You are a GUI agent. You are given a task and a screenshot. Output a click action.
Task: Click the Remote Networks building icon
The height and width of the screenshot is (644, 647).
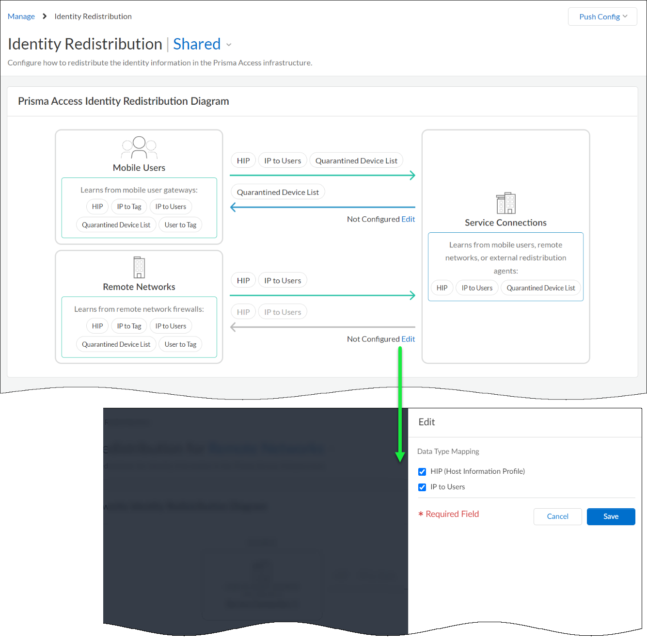(139, 267)
